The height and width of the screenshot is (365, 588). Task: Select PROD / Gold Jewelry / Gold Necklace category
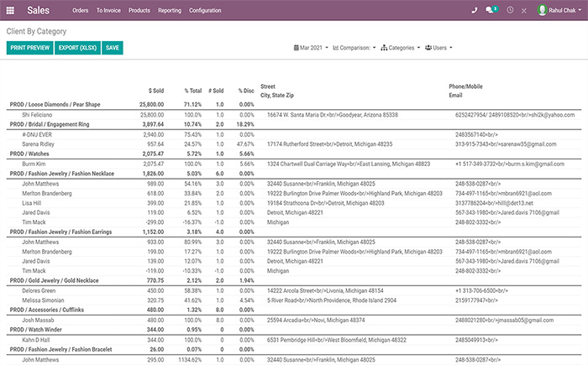54,281
